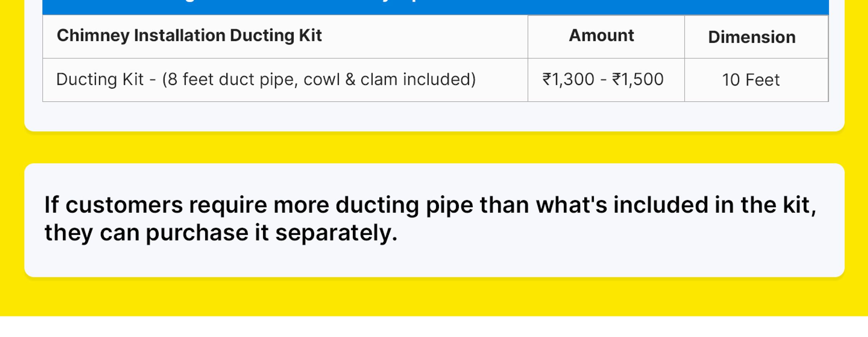868x337 pixels.
Task: Click the yellow gap between the two cards
Action: point(434,148)
